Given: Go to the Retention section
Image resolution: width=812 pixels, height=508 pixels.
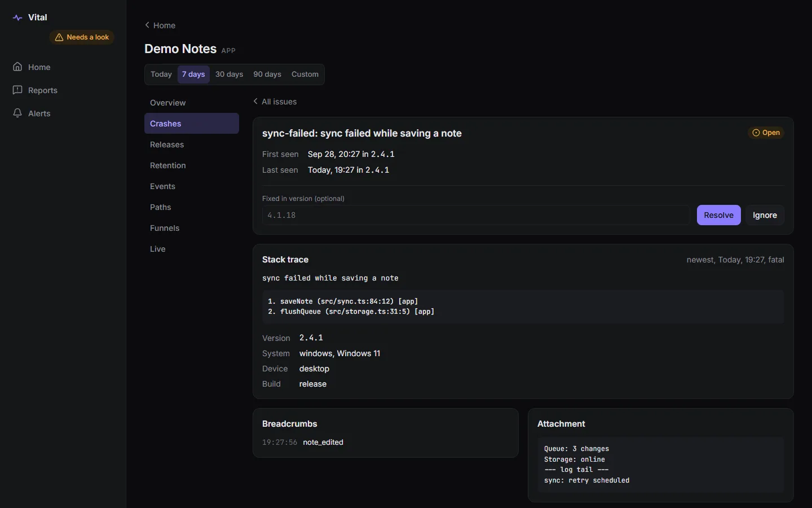Looking at the screenshot, I should tap(192, 165).
